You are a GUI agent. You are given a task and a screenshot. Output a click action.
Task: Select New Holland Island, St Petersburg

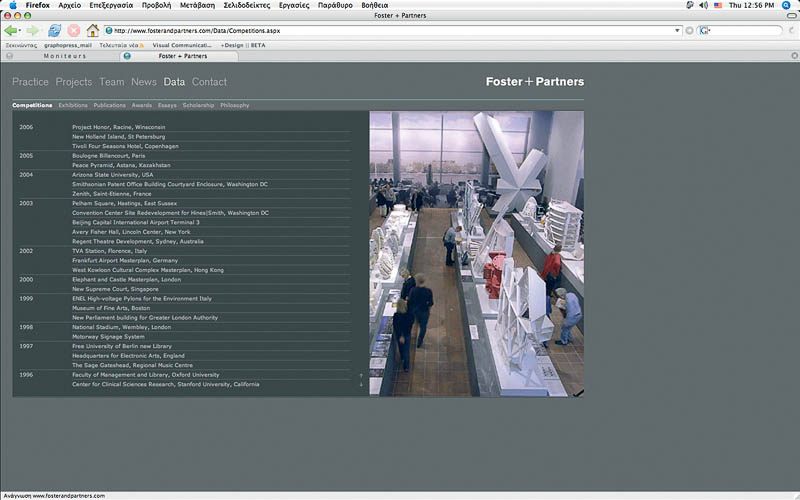click(x=118, y=137)
